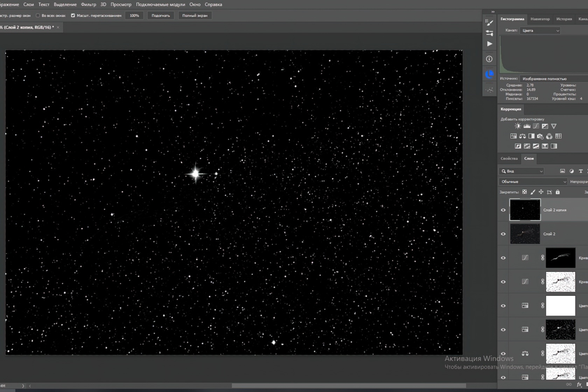Click the lock-all layer padlock icon
Image resolution: width=588 pixels, height=392 pixels.
tap(558, 192)
